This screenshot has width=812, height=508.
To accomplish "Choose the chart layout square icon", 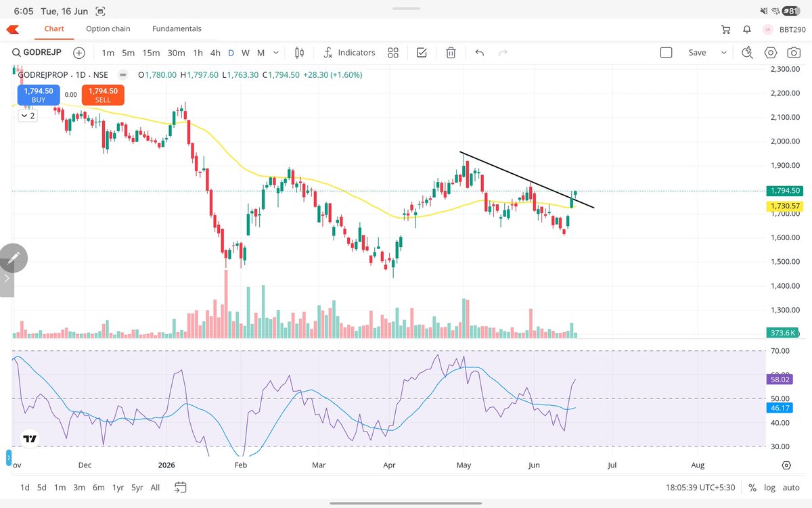I will [667, 53].
